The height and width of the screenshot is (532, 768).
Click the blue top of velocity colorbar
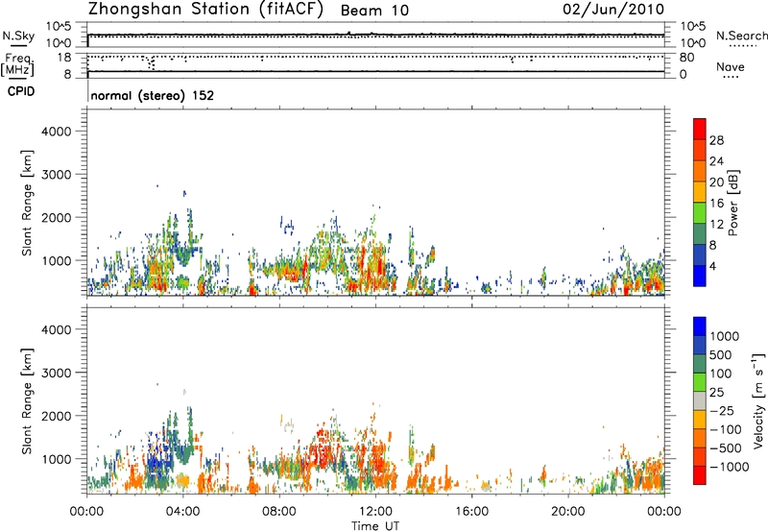click(x=700, y=326)
